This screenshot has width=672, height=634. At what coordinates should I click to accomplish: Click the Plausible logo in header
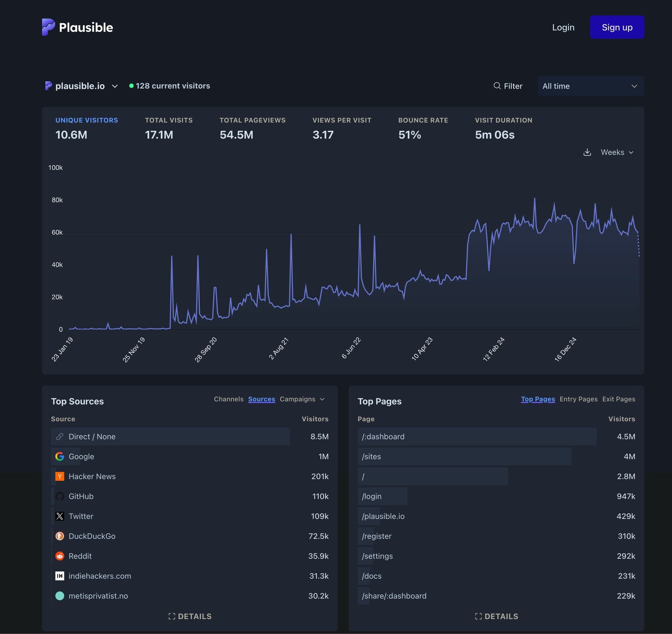[x=77, y=27]
